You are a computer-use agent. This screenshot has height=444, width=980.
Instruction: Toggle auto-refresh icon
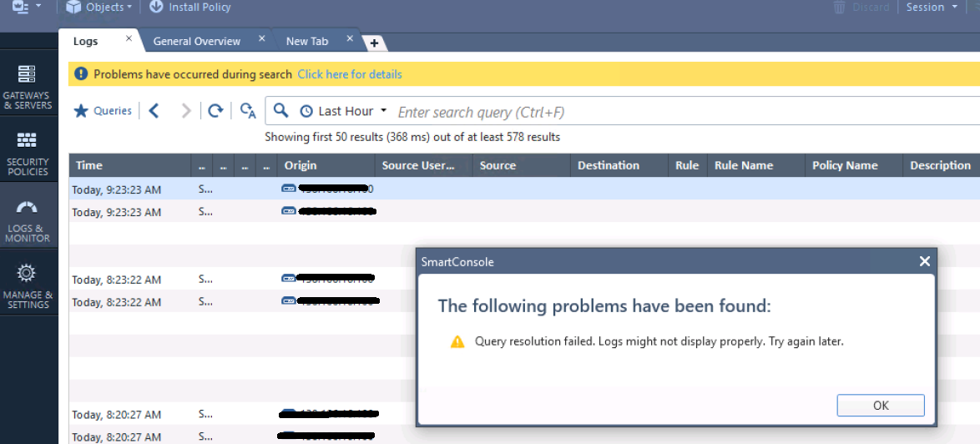click(x=248, y=111)
